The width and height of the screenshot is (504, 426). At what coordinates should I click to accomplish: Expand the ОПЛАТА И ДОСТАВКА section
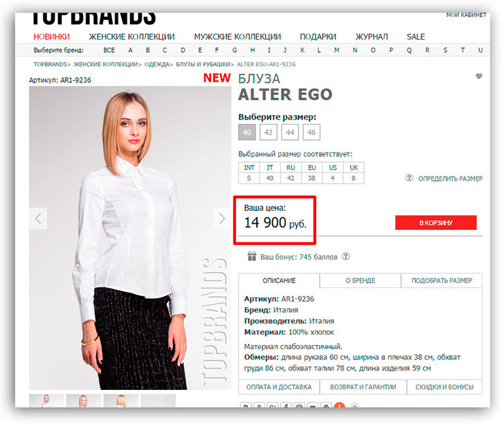pos(279,387)
